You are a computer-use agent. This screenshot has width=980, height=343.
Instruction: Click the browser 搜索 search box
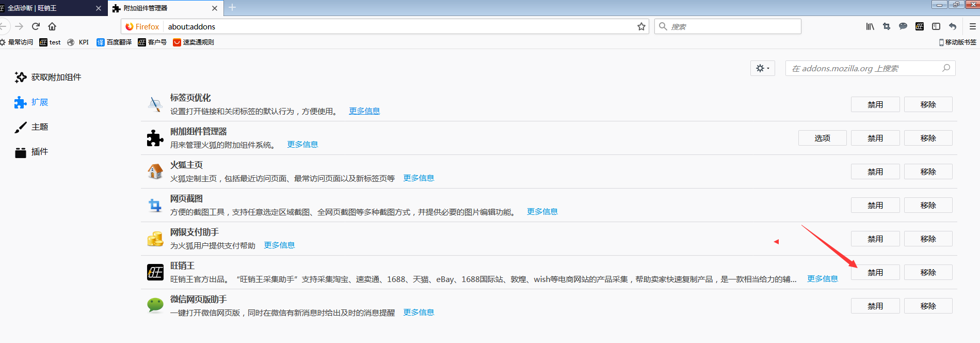(728, 26)
